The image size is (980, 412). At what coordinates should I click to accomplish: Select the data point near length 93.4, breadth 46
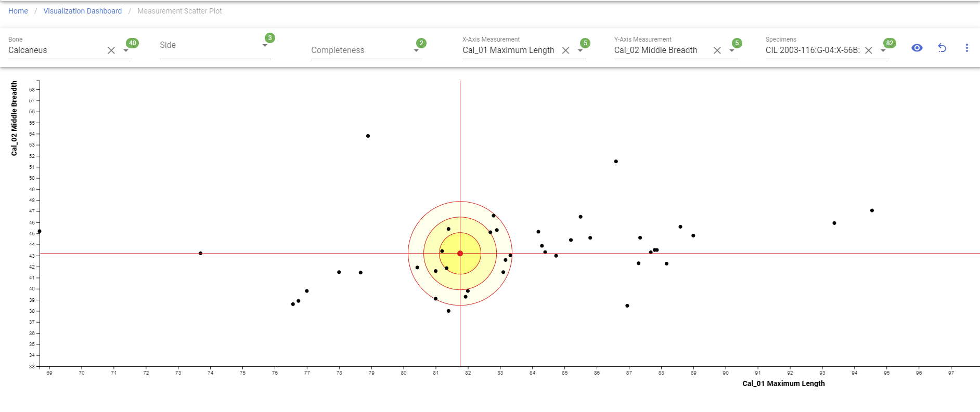tap(834, 223)
